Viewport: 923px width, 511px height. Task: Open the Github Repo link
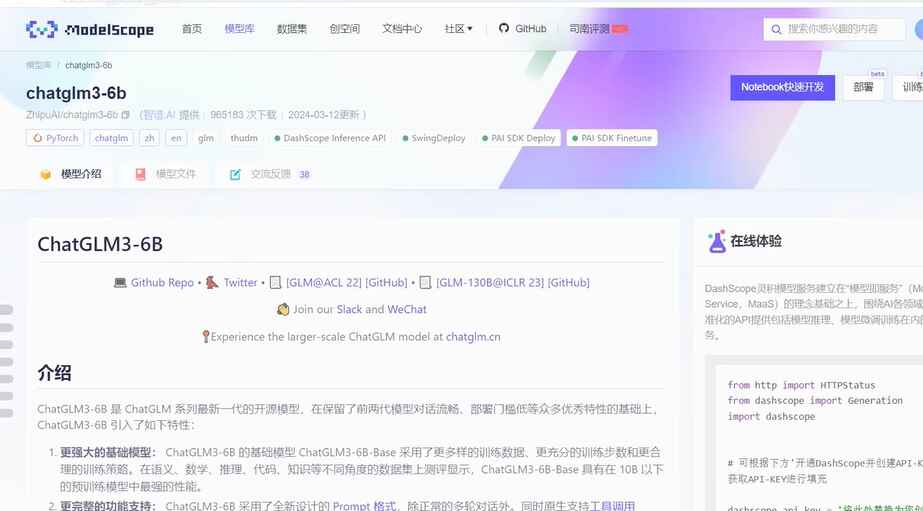(x=162, y=283)
